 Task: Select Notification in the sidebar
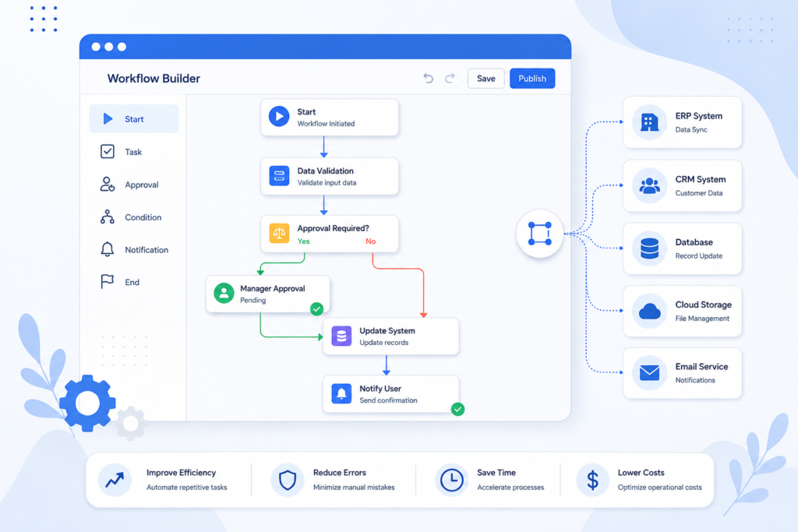pos(134,250)
